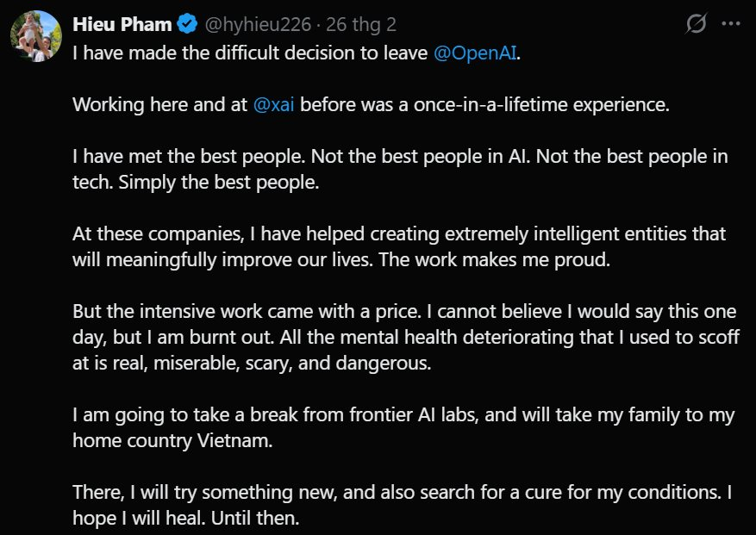Open the Grok actions icon on the tweet
This screenshot has width=756, height=535.
pos(696,24)
